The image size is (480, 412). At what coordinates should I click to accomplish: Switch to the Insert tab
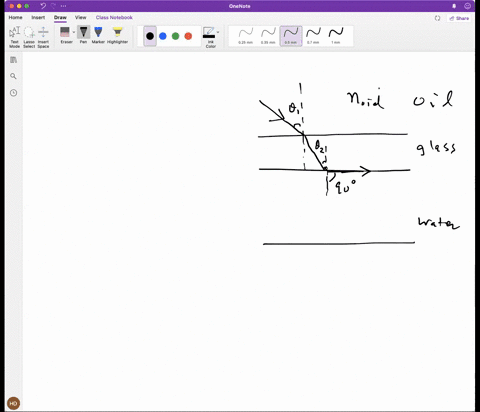[x=38, y=17]
